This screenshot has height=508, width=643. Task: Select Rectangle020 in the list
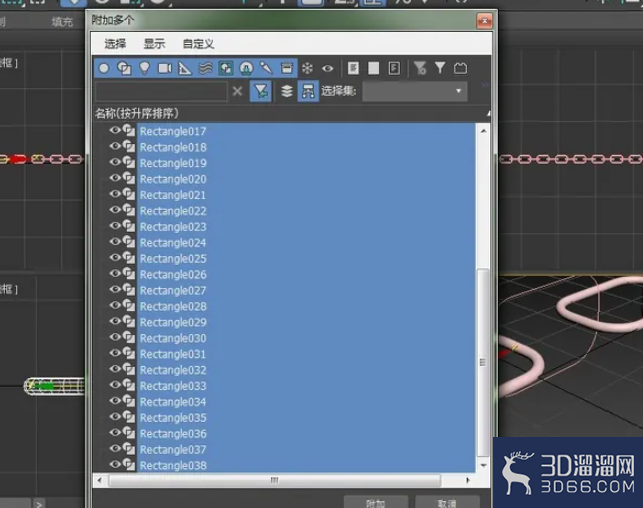(x=173, y=179)
